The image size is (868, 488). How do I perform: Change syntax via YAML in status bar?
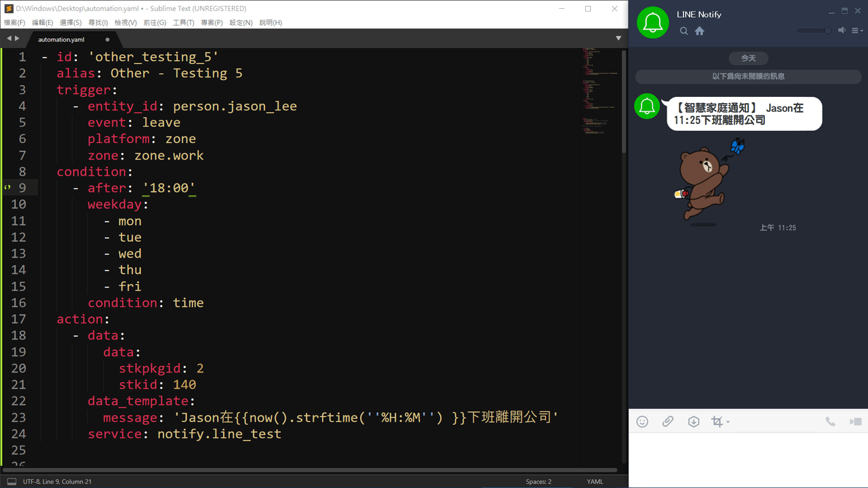(x=595, y=481)
